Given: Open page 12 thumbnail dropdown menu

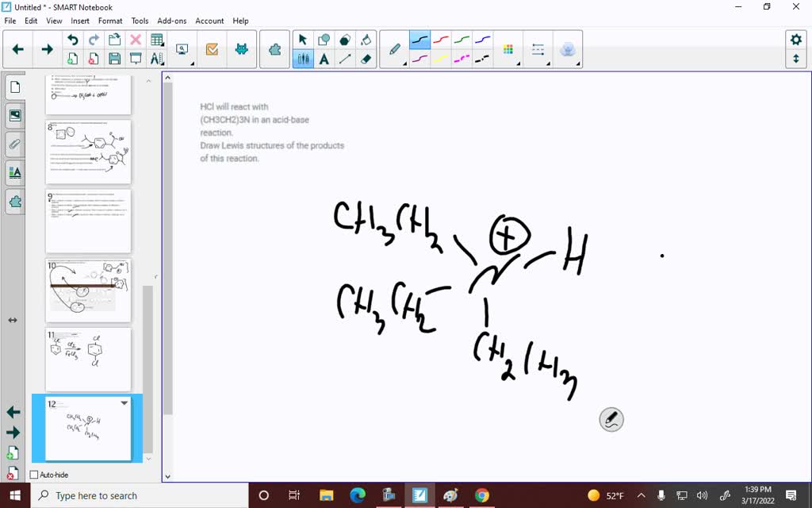Looking at the screenshot, I should click(124, 403).
